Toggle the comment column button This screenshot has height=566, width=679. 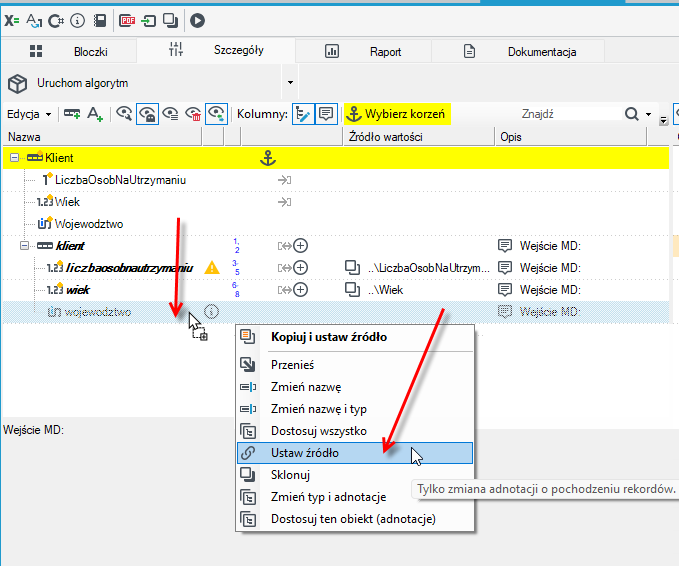coord(326,114)
